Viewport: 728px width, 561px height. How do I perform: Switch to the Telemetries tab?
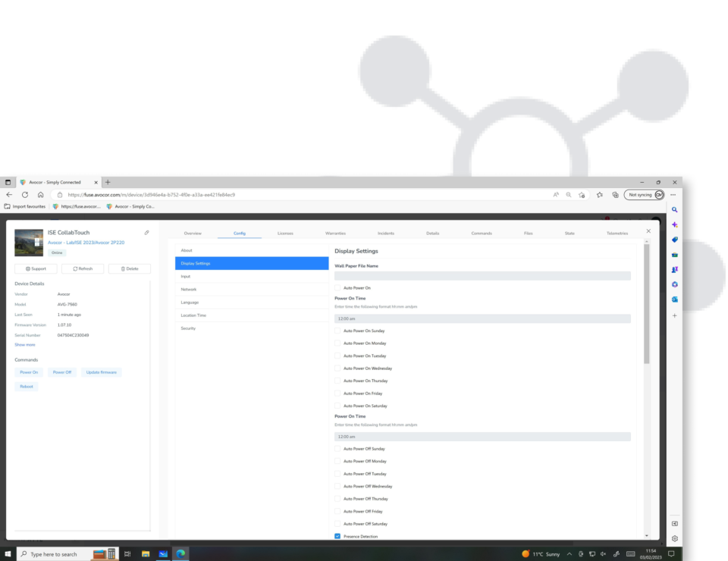tap(617, 233)
